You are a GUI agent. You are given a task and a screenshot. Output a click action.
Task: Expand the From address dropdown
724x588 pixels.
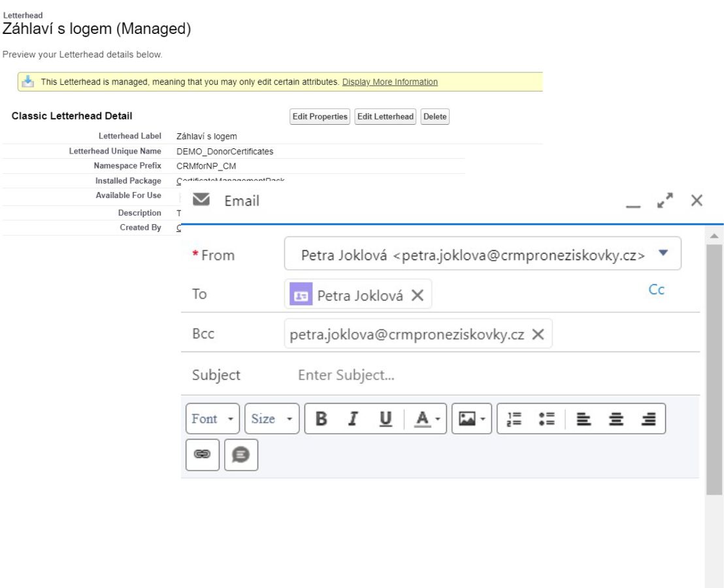click(x=664, y=253)
